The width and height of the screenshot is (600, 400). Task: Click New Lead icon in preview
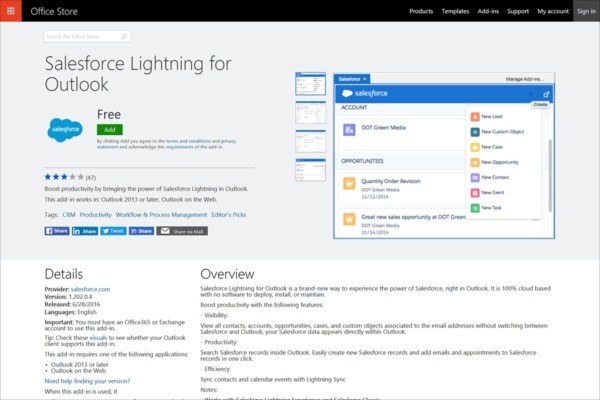(x=475, y=117)
